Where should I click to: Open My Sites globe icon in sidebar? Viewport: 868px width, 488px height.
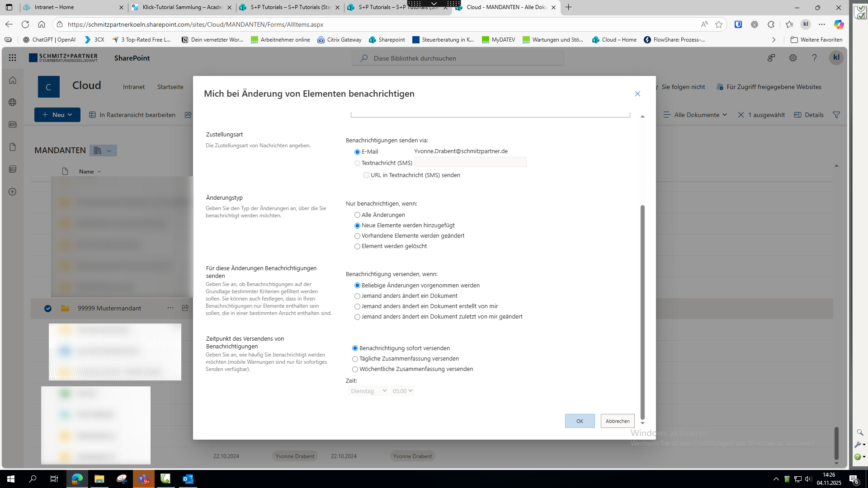[x=13, y=102]
